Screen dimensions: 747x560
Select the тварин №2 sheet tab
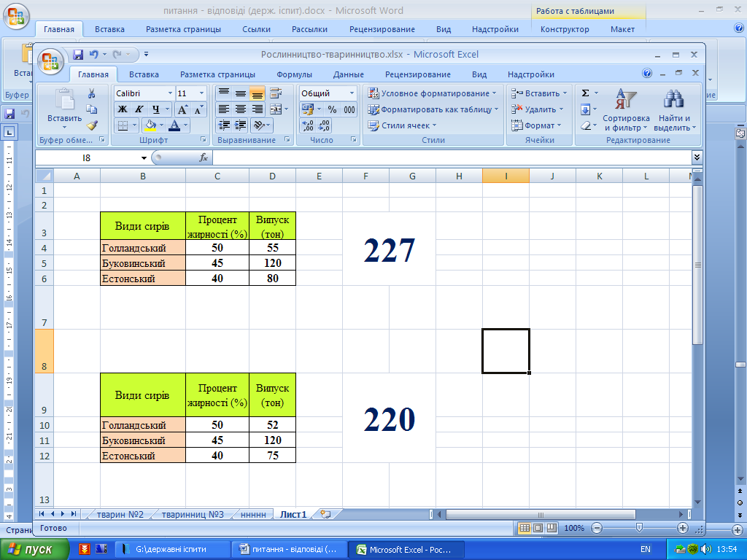click(x=120, y=514)
